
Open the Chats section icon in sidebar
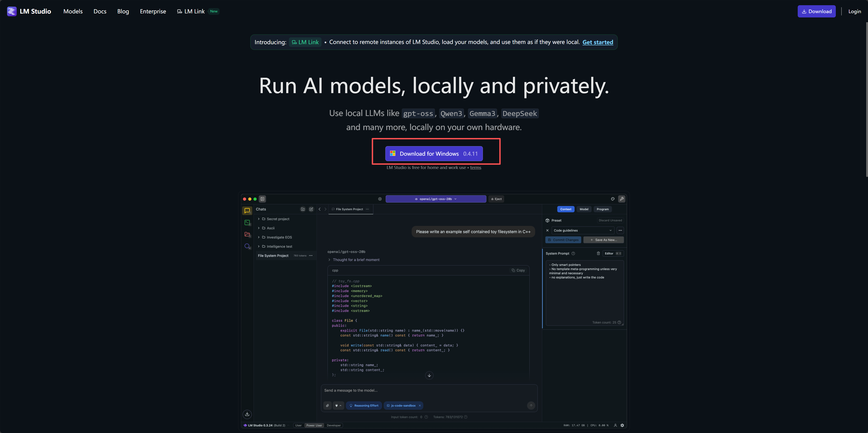pyautogui.click(x=247, y=211)
